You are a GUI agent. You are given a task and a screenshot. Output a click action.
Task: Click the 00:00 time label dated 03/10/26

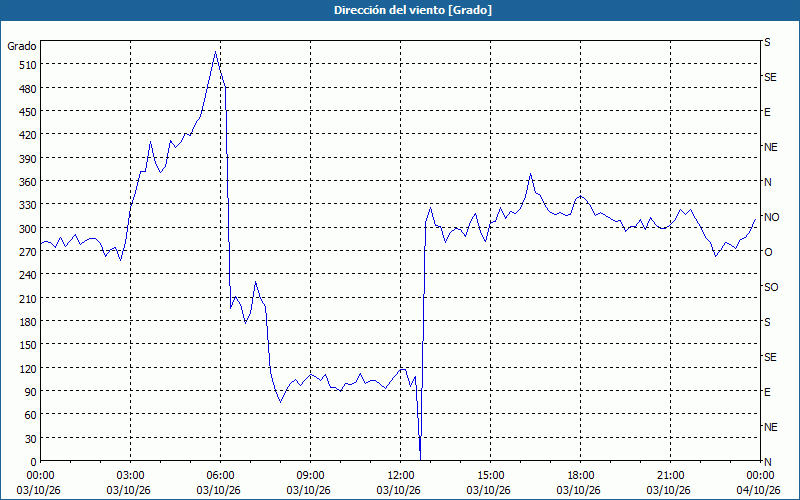click(x=40, y=476)
